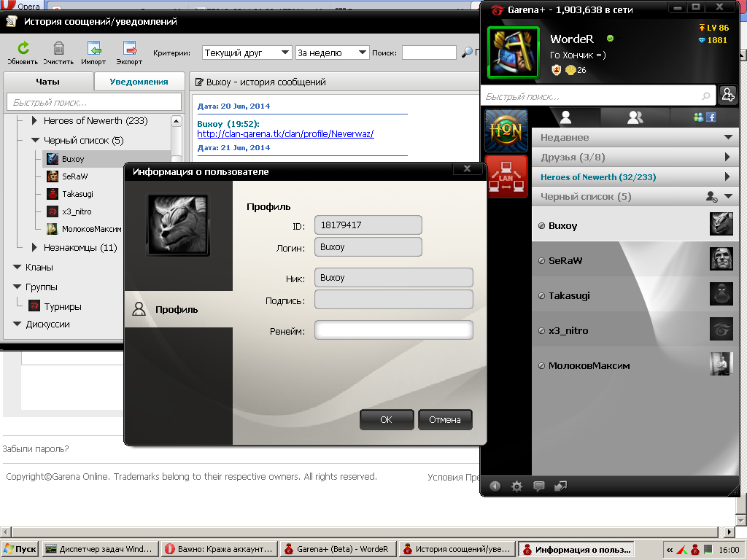Screen dimensions: 747x560
Task: Expand Heroes of Newerth (32/233) group in Garena
Action: pyautogui.click(x=635, y=176)
